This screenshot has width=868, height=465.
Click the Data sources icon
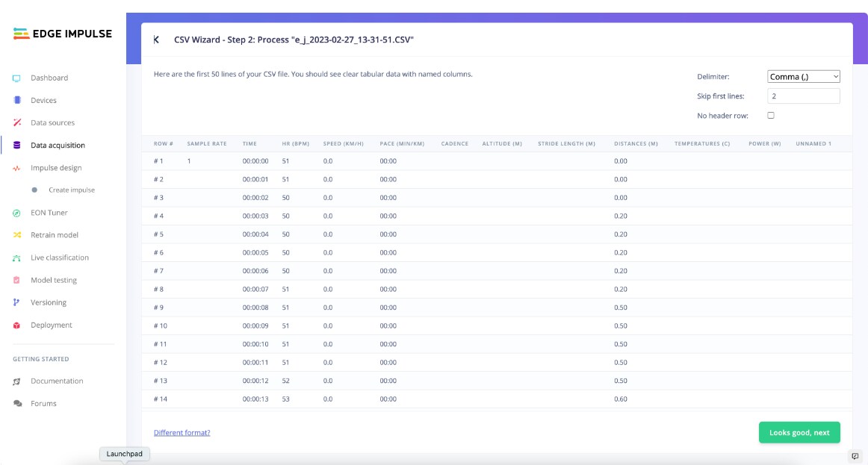point(16,122)
